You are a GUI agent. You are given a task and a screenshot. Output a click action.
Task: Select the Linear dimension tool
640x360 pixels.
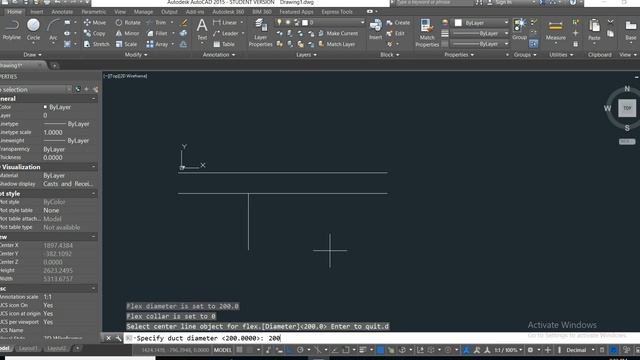click(x=225, y=22)
